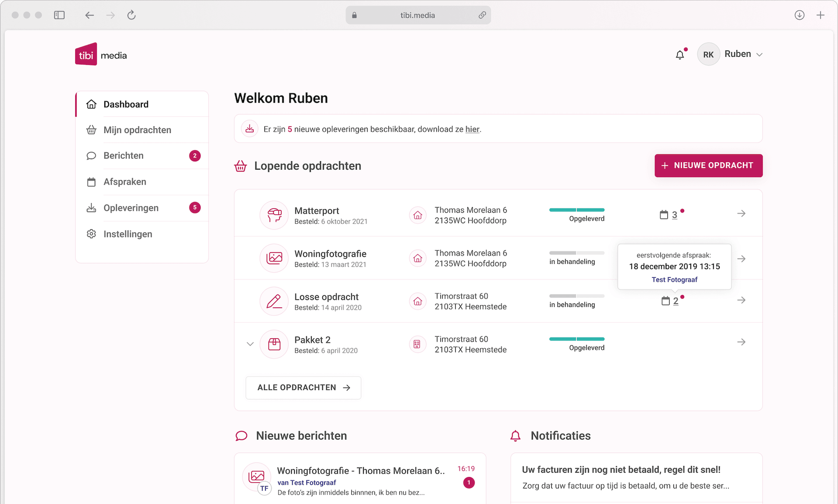Screen dimensions: 838x504
Task: Expand the Pakket 2 row chevron
Action: (x=250, y=344)
